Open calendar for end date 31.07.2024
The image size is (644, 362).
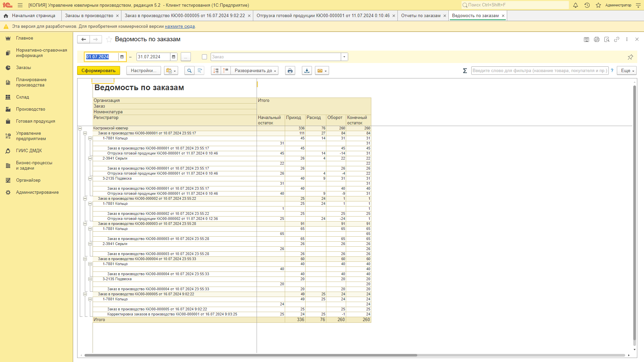pyautogui.click(x=174, y=57)
